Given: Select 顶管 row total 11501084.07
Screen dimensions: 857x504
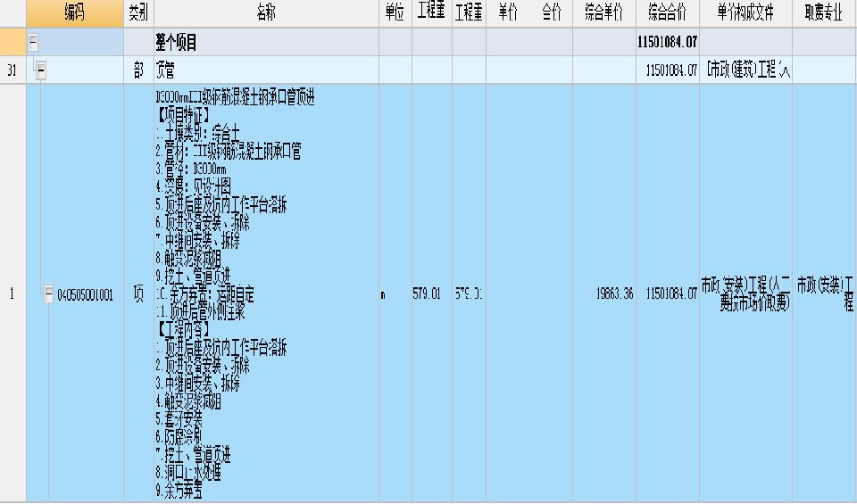Looking at the screenshot, I should (668, 70).
